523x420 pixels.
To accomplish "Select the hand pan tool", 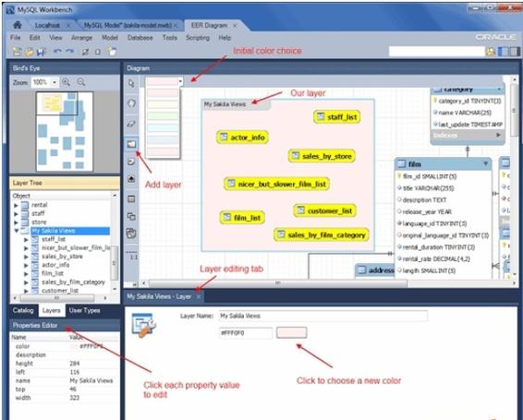I will point(131,103).
